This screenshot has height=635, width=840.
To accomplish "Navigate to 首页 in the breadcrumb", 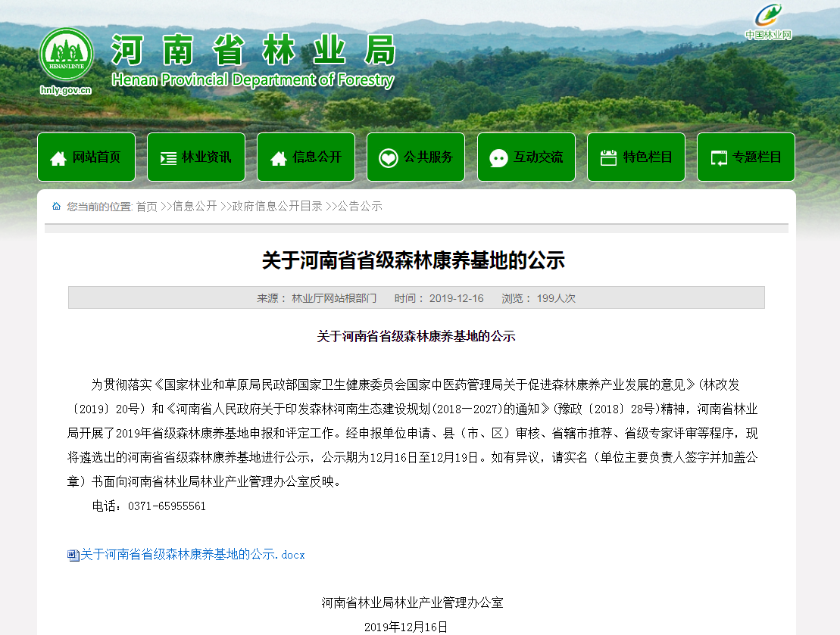I will (x=146, y=207).
